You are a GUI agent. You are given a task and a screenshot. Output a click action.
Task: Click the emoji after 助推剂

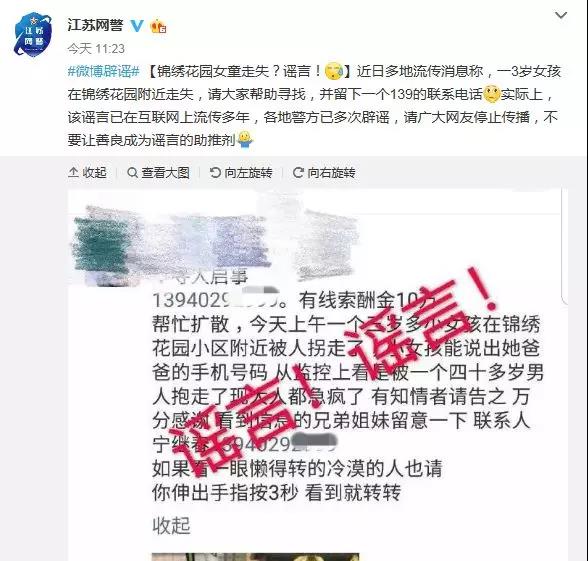click(x=246, y=140)
